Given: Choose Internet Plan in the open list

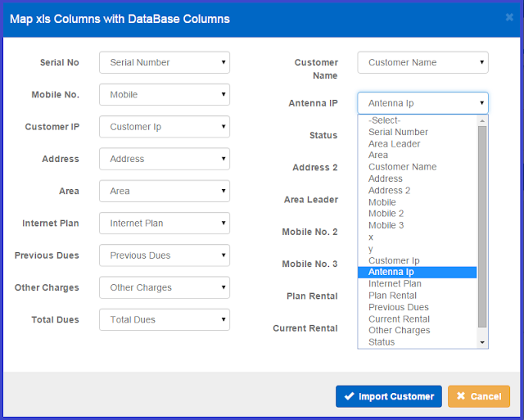Looking at the screenshot, I should (x=417, y=283).
